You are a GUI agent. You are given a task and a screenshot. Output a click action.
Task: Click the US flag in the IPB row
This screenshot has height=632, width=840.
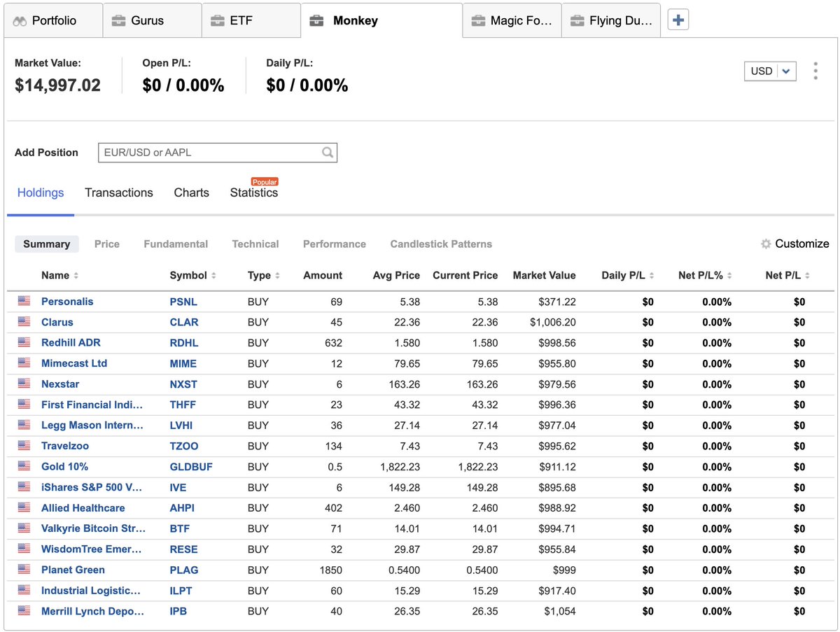[x=24, y=611]
